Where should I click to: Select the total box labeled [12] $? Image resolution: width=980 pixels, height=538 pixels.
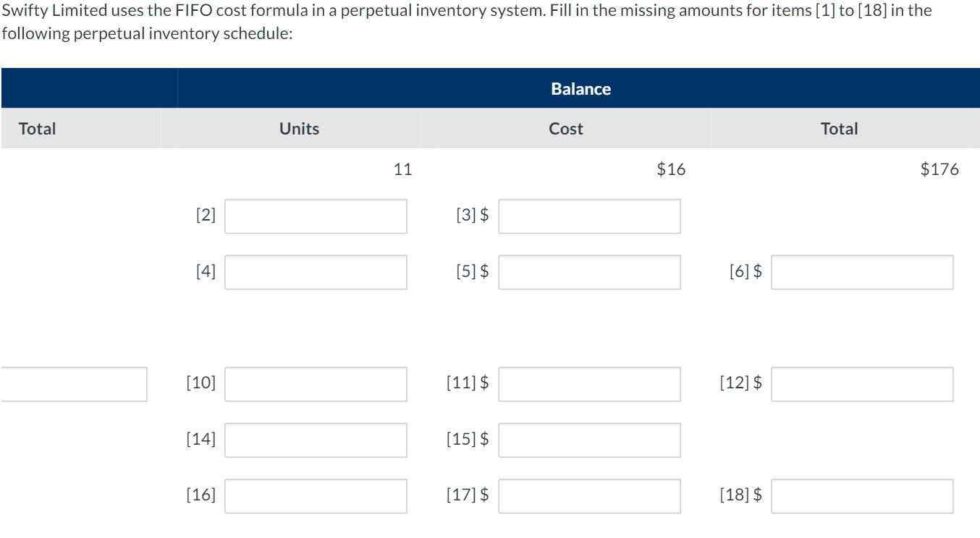pos(862,384)
